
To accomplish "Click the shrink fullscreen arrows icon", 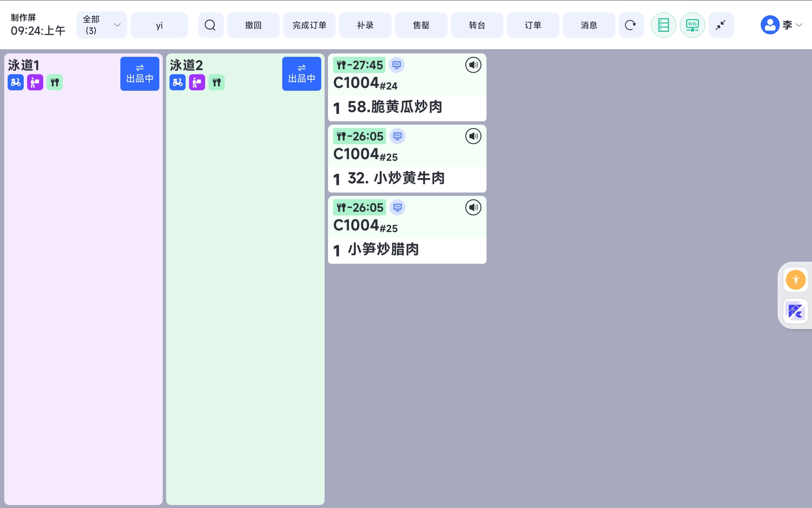I will click(720, 25).
